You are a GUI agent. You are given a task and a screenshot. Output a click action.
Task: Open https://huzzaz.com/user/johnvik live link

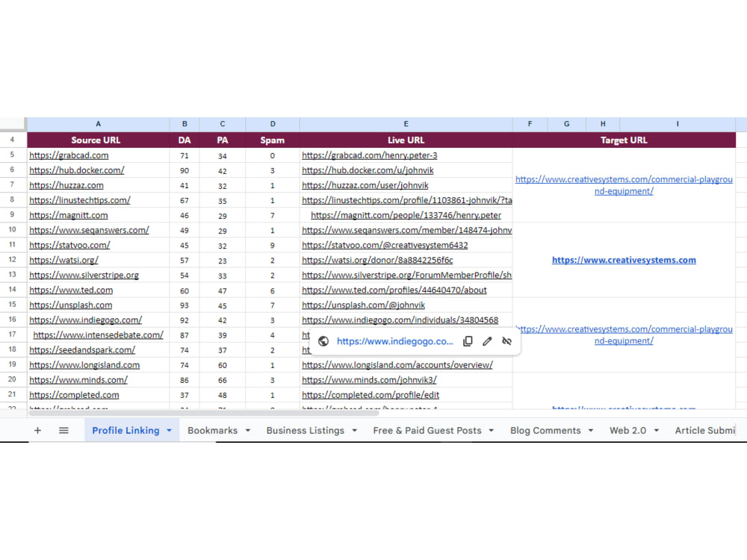click(365, 185)
